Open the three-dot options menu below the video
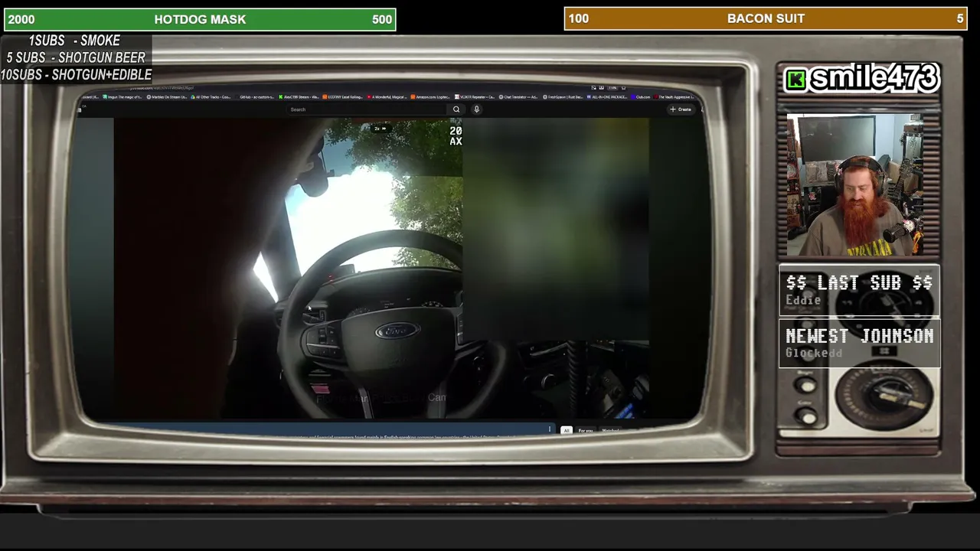Image resolution: width=980 pixels, height=551 pixels. (x=550, y=429)
